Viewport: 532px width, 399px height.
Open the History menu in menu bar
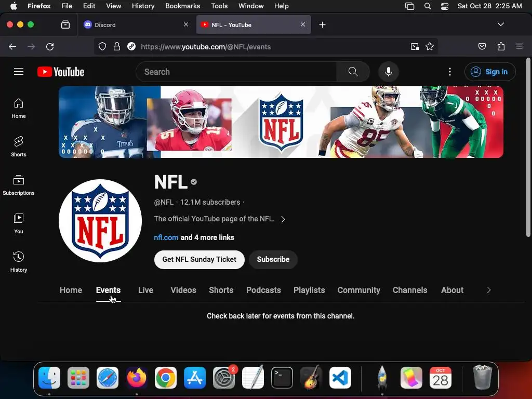click(x=143, y=6)
